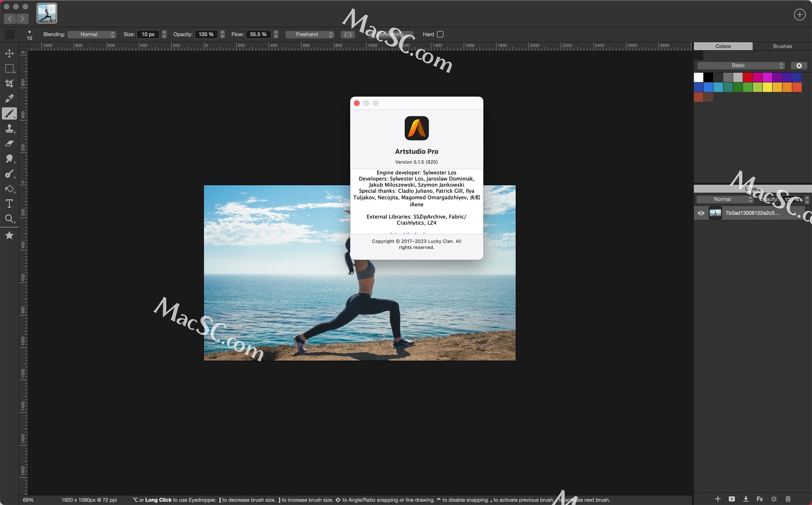Select the Text tool
Image resolution: width=812 pixels, height=505 pixels.
coord(9,204)
